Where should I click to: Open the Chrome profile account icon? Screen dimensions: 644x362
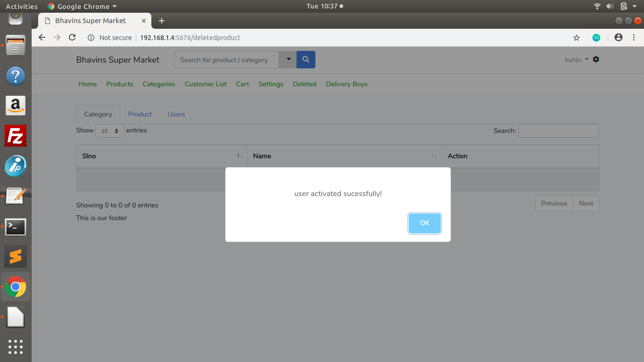pos(619,37)
